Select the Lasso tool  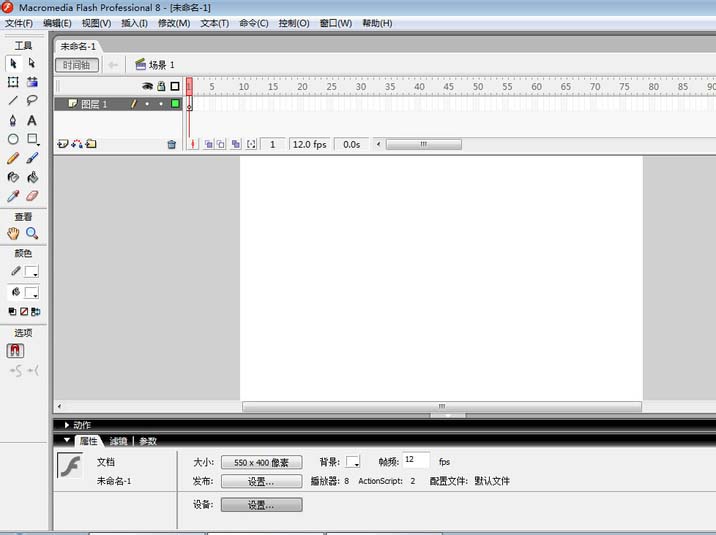(32, 100)
